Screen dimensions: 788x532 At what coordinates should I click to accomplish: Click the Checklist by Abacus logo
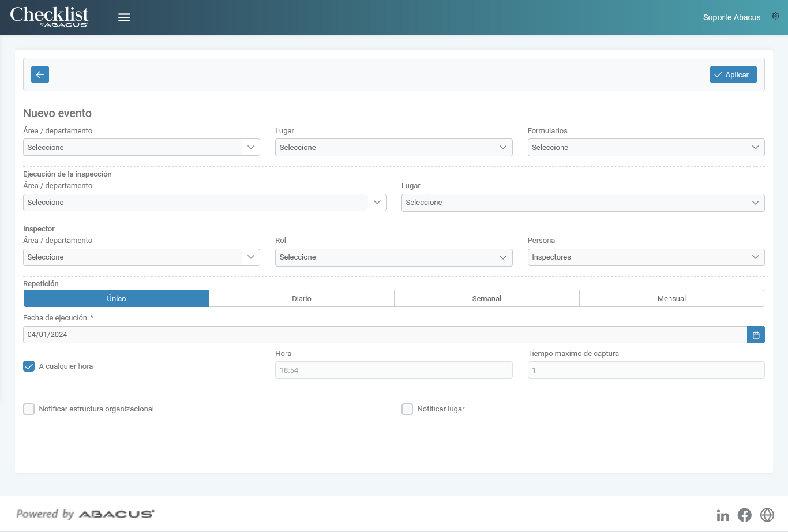tap(50, 16)
